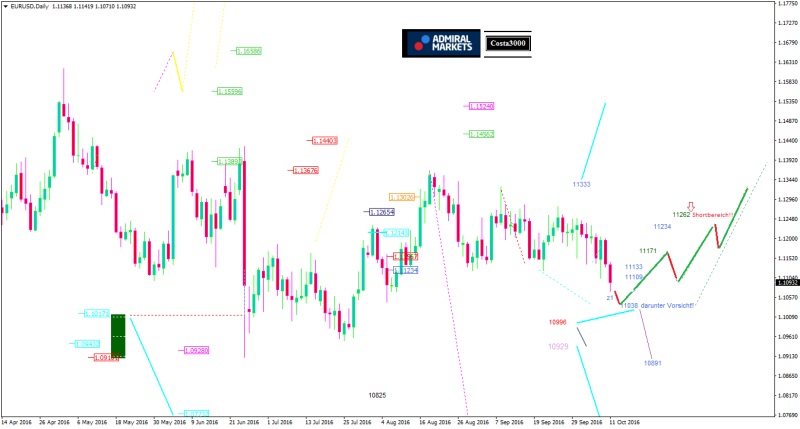Screen dimensions: 800x429
Task: Select the red 1.14403 price label
Action: coord(325,141)
